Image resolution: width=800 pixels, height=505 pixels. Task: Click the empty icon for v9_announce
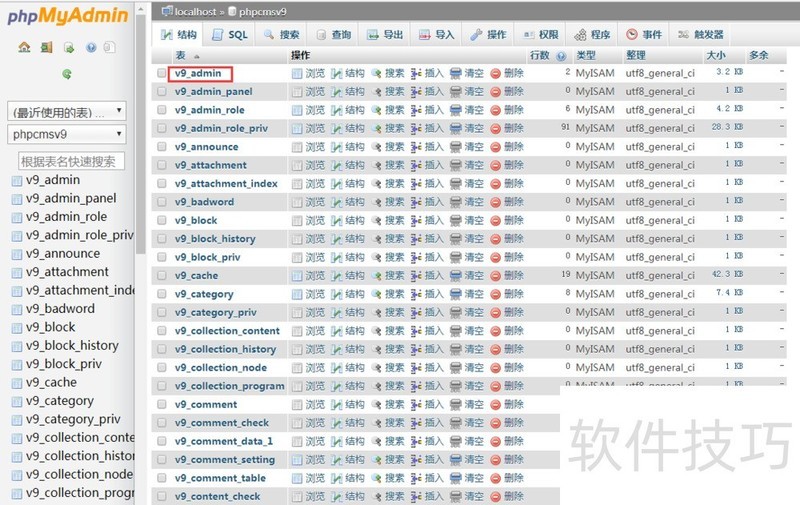tap(456, 147)
